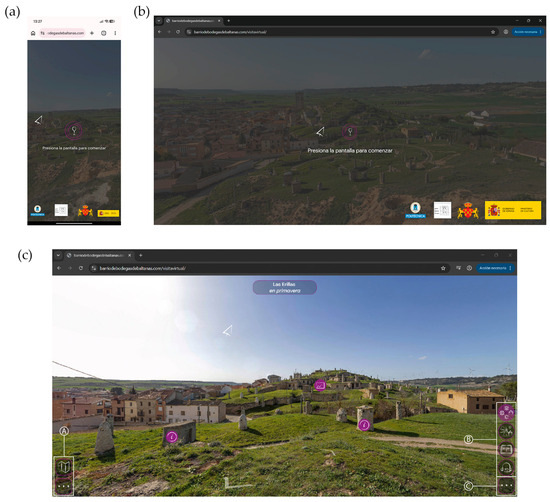
Task: Bookmark the tour with star in window (c)
Action: coord(443,268)
